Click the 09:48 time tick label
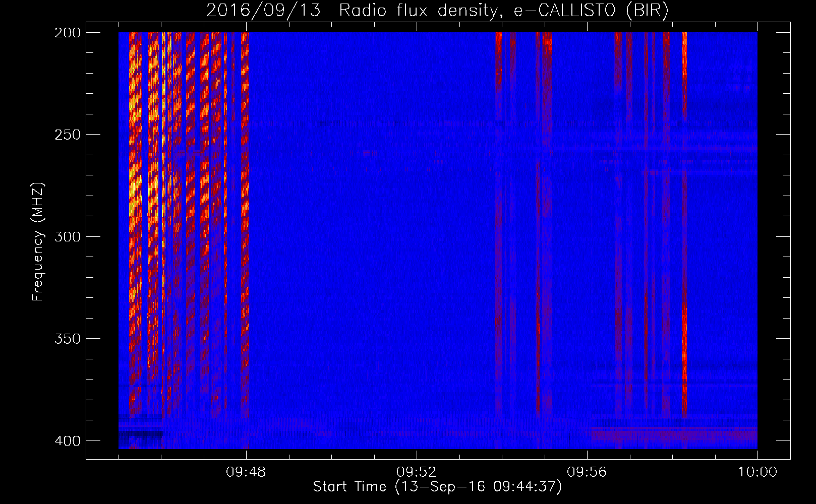816x504 pixels. point(246,472)
